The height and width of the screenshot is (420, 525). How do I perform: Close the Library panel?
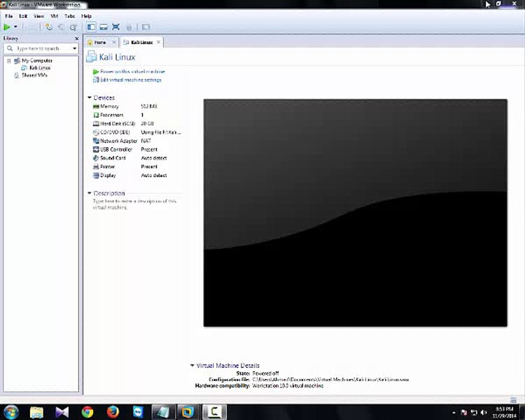pos(76,38)
